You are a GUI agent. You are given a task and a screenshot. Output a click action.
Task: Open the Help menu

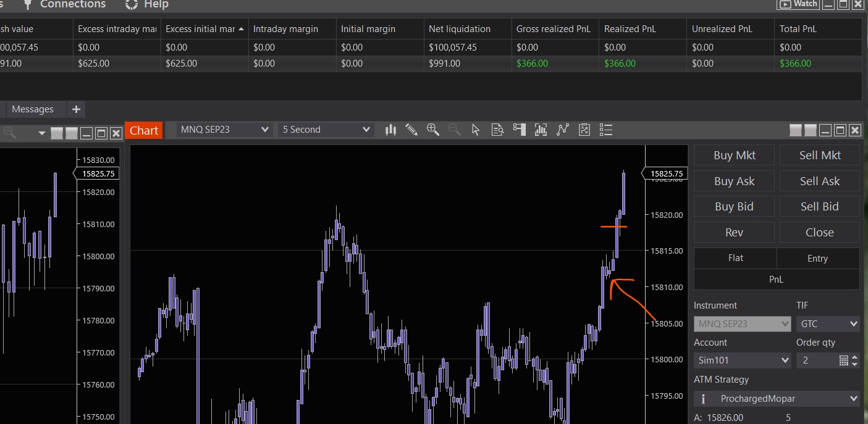147,4
